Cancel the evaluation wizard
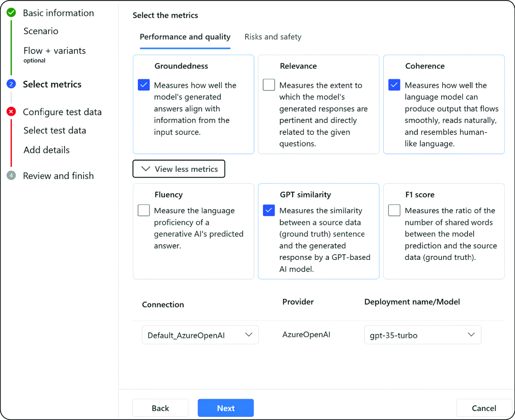Viewport: 515px width, 420px height. coord(484,408)
